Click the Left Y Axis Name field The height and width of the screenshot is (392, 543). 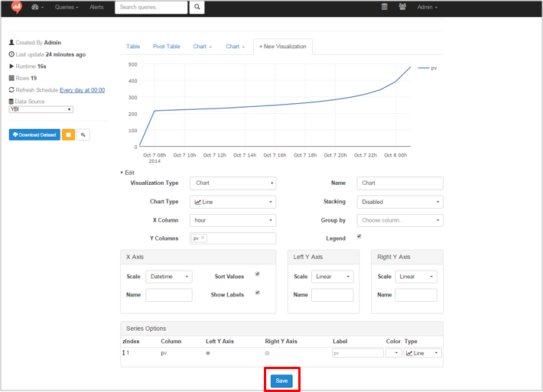click(333, 295)
